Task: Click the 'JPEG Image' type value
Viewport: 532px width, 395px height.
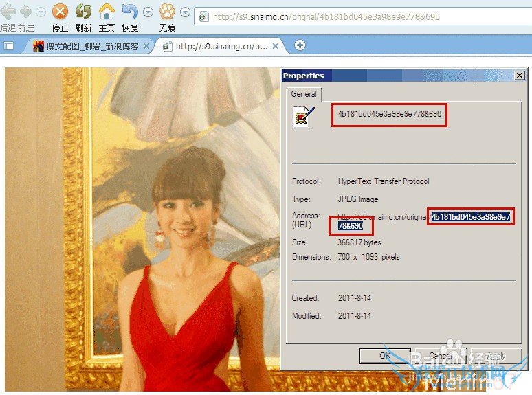Action: (x=358, y=199)
